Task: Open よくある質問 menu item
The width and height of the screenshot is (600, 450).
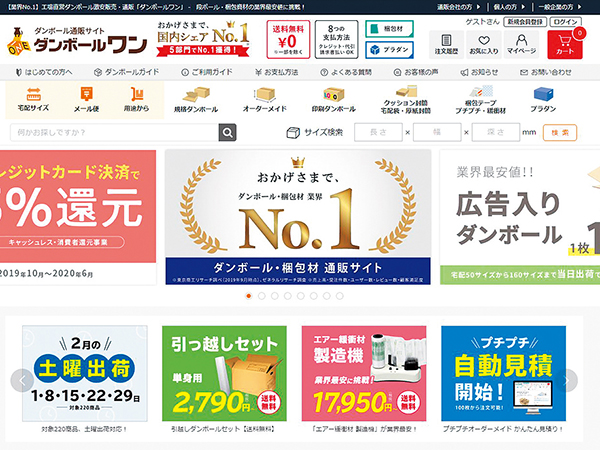Action: (346, 72)
